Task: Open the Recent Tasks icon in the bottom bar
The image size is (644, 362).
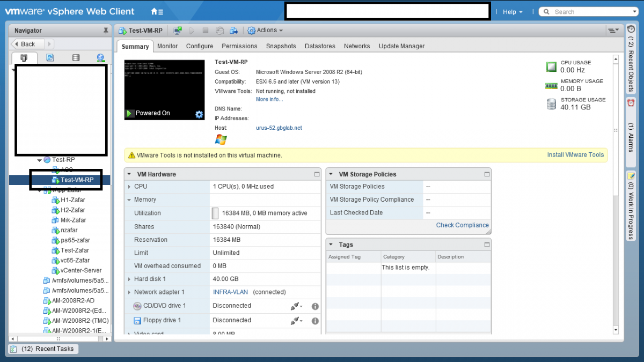Action: click(x=14, y=349)
